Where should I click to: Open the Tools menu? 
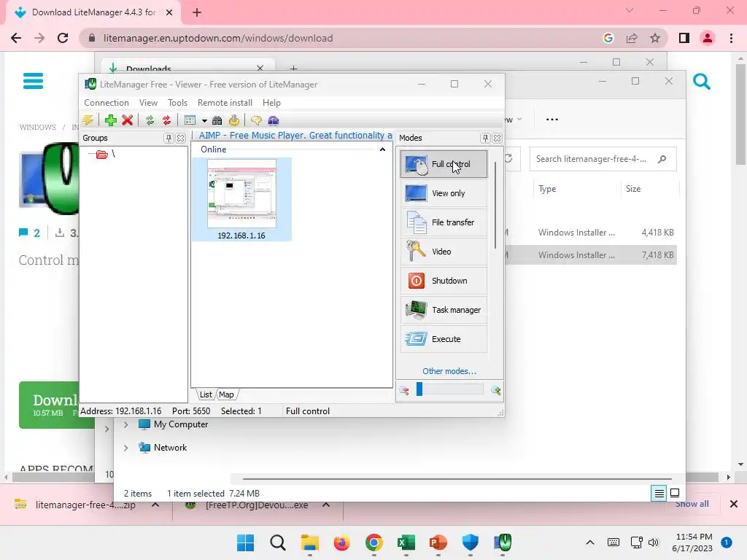[x=177, y=103]
